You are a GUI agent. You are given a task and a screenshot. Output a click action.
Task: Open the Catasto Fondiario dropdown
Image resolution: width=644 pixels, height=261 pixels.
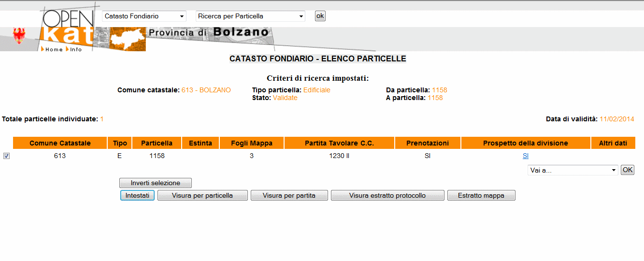click(144, 16)
